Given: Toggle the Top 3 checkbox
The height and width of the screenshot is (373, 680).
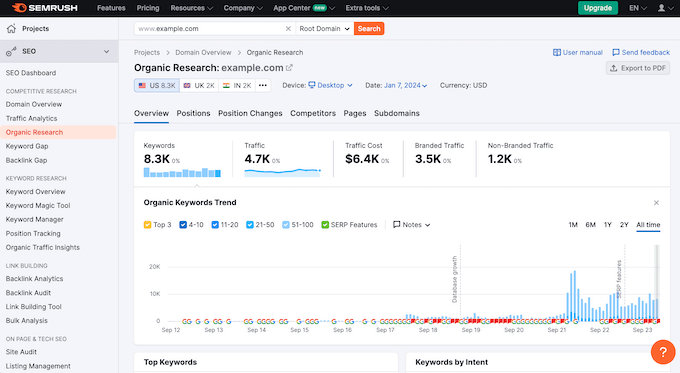Looking at the screenshot, I should point(147,225).
